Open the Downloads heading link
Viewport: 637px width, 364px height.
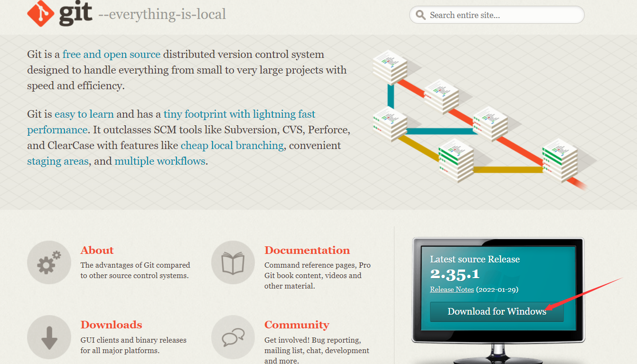click(111, 325)
